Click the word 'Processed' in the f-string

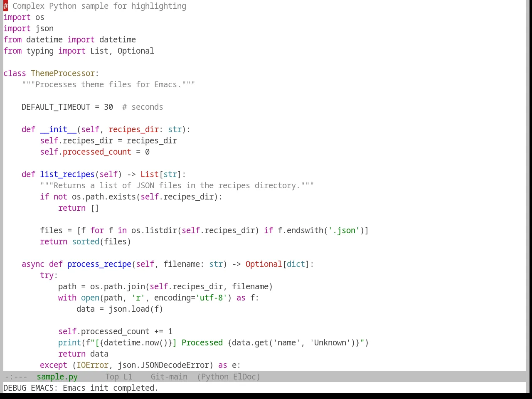coord(202,342)
